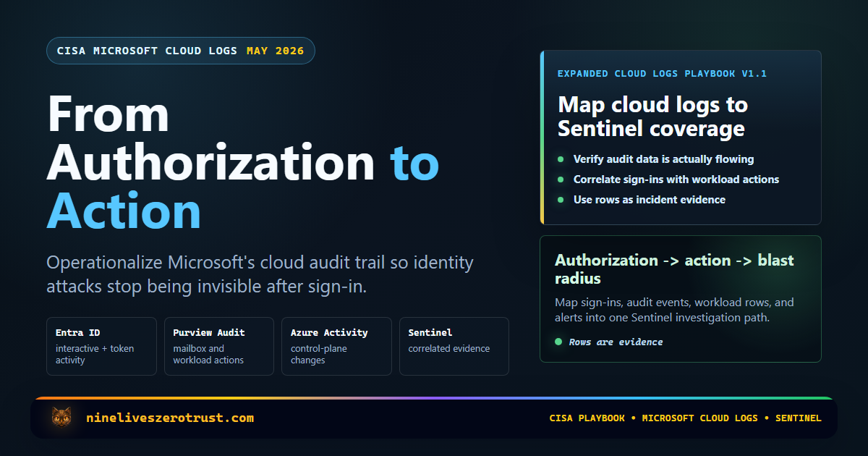Click the CISA Microsoft Cloud Logs badge
The image size is (868, 456).
[x=181, y=51]
